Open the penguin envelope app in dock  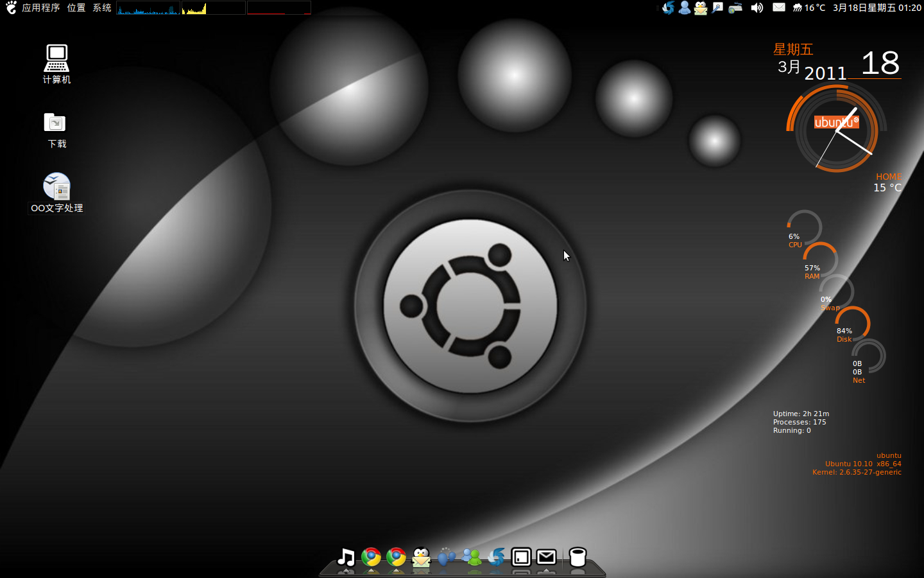click(421, 557)
